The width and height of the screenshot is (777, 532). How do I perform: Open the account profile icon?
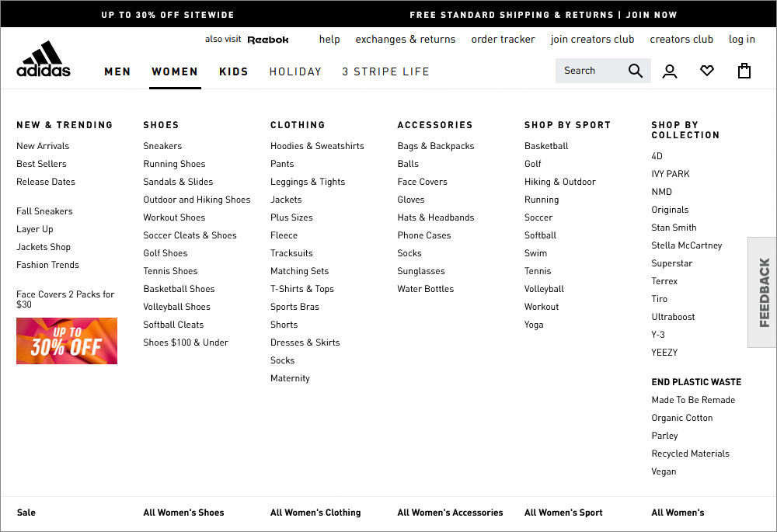pos(670,71)
